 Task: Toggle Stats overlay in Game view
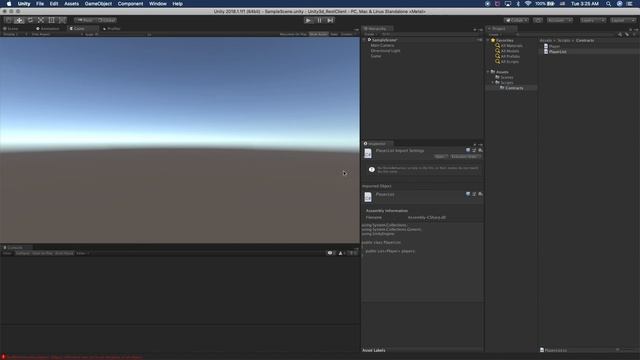click(334, 34)
